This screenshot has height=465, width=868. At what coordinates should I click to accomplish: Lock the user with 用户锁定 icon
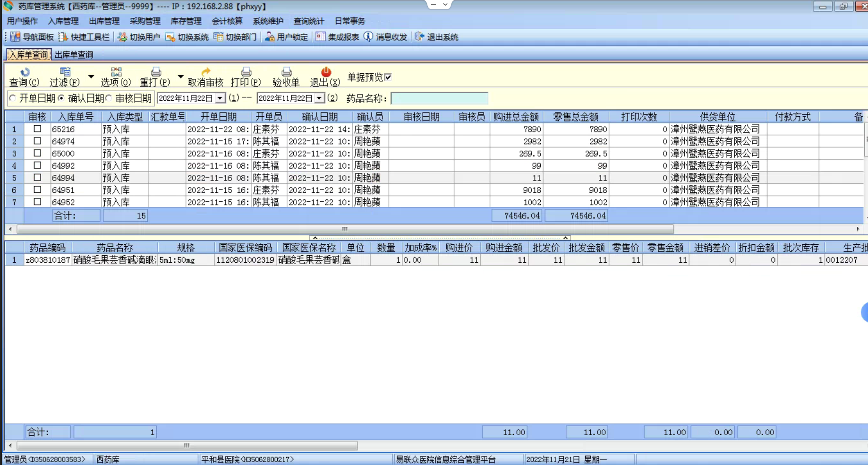tap(270, 37)
